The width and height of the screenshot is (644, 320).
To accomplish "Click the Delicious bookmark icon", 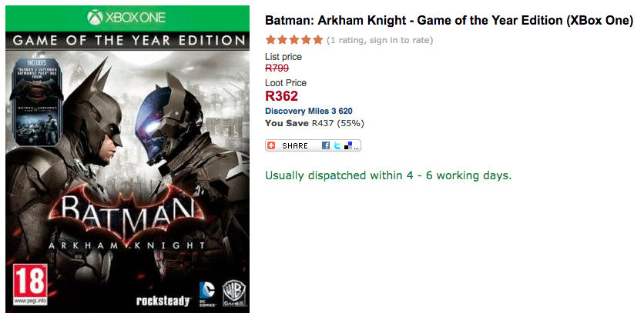I will (x=347, y=145).
